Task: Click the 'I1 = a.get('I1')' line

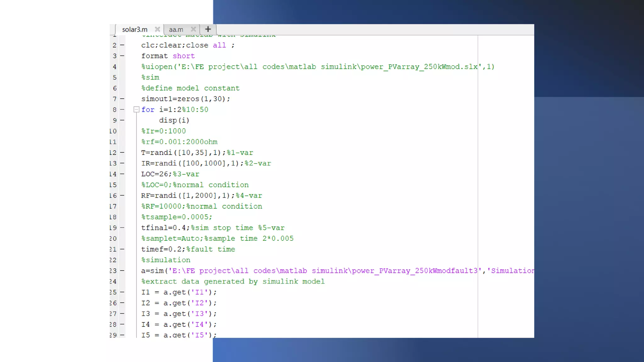Action: tap(179, 292)
